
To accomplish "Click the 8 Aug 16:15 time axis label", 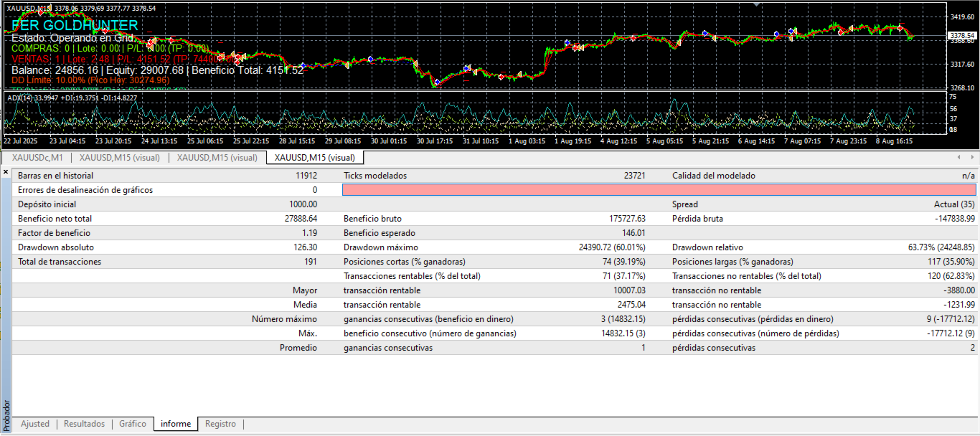I will (895, 141).
